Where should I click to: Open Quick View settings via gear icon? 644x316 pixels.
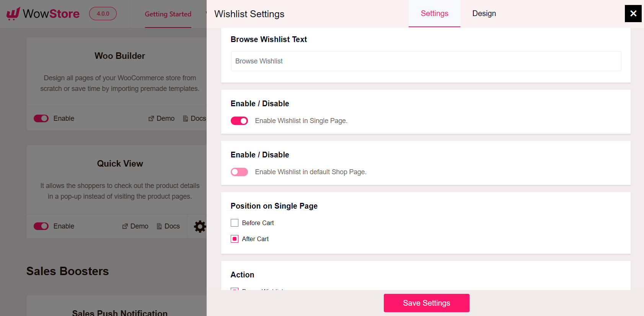pyautogui.click(x=200, y=226)
